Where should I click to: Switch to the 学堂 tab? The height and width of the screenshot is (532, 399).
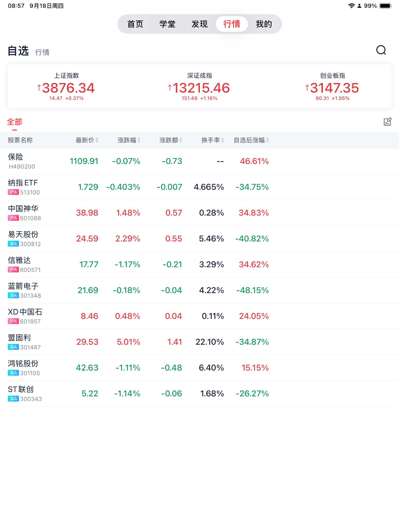click(x=167, y=24)
